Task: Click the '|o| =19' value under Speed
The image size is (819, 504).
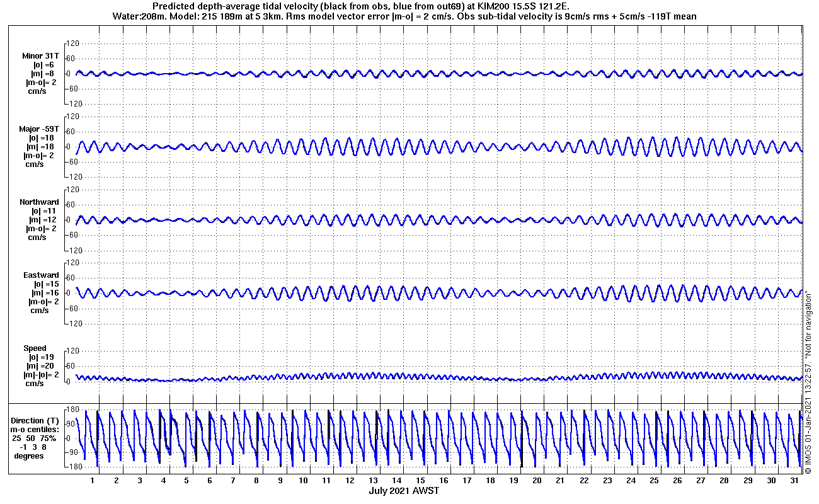Action: coord(42,357)
